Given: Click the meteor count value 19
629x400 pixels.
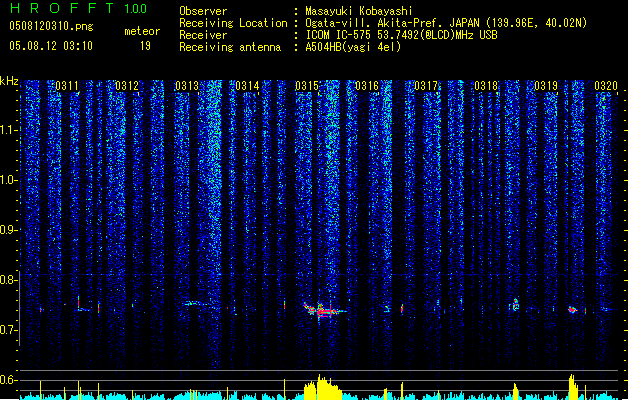Looking at the screenshot, I should [145, 46].
